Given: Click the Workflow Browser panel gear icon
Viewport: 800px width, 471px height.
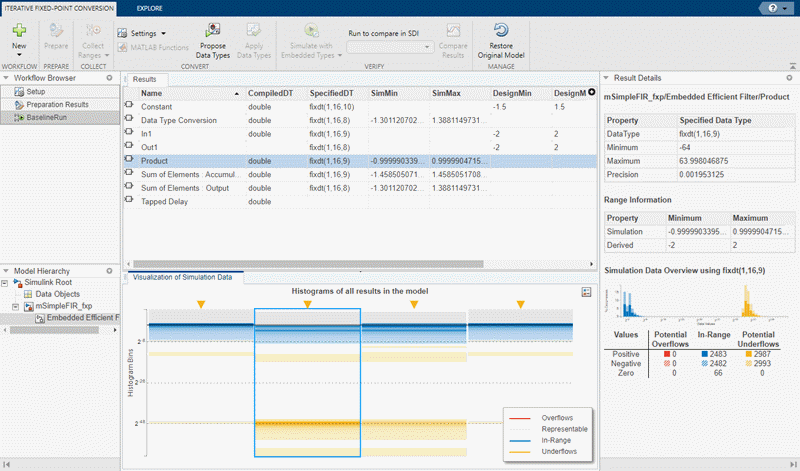Looking at the screenshot, I should click(x=111, y=77).
